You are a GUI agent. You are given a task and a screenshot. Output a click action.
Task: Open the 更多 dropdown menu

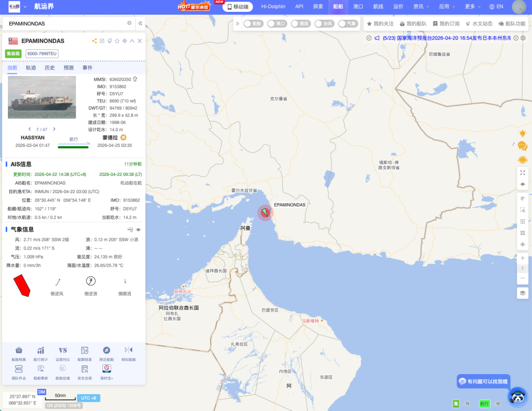pos(473,6)
